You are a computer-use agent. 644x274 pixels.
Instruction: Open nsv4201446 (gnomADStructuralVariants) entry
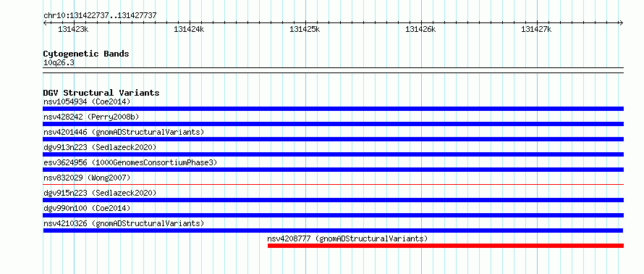click(x=124, y=132)
